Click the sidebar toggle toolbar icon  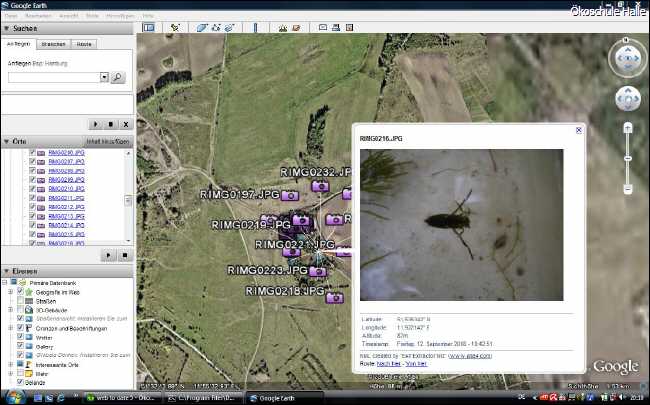[148, 27]
